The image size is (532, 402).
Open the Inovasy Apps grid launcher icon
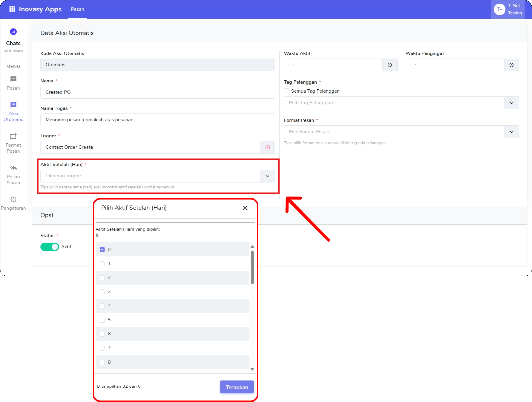[12, 9]
